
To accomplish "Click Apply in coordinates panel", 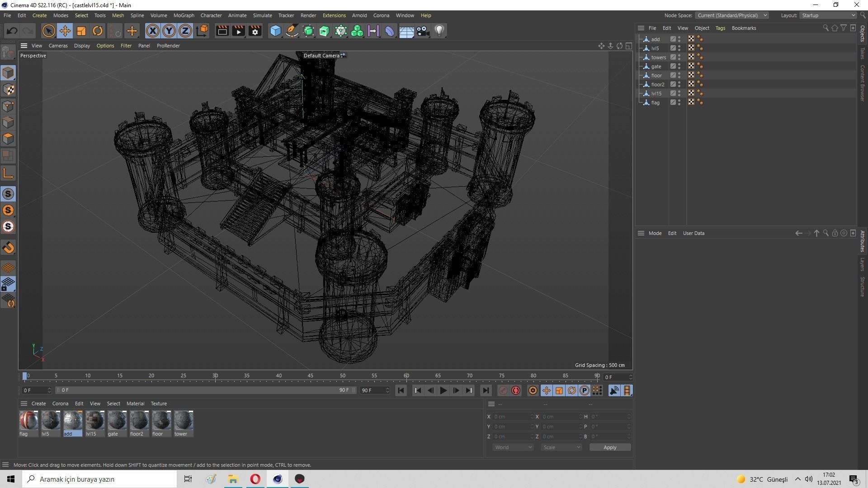I will click(x=610, y=447).
